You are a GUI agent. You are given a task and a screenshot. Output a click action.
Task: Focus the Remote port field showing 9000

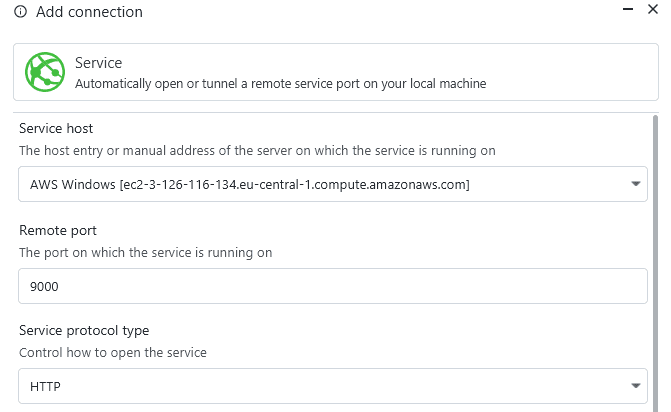coord(332,286)
